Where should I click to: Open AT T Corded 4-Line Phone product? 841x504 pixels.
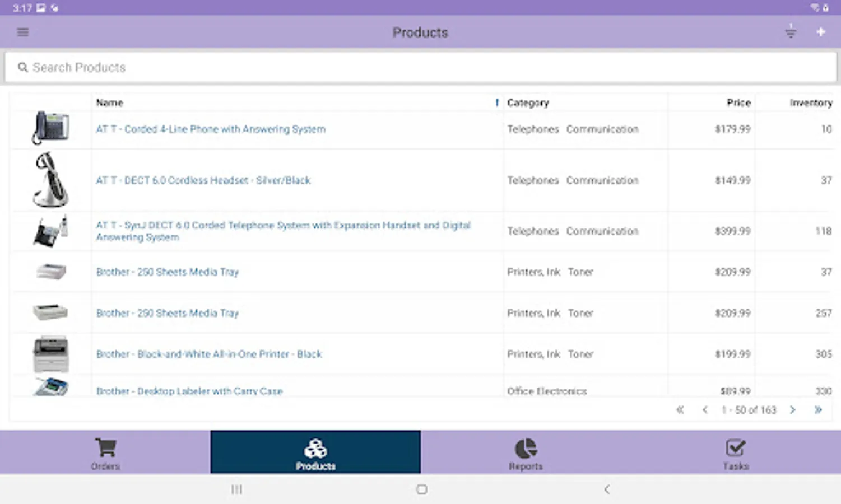tap(211, 129)
